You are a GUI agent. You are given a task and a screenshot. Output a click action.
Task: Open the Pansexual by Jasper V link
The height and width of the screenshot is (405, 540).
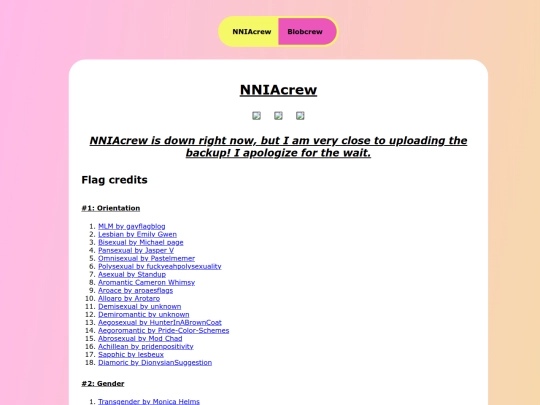pos(136,250)
